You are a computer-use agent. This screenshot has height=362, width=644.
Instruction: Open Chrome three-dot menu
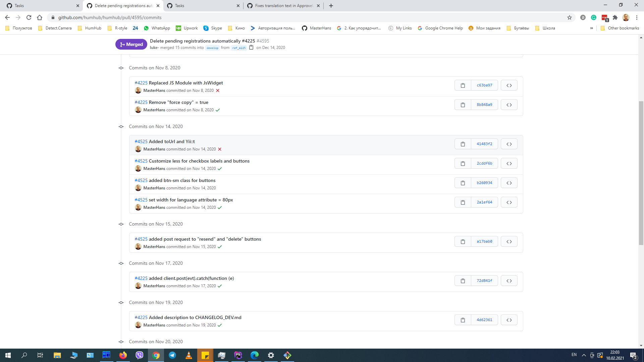coord(637,17)
